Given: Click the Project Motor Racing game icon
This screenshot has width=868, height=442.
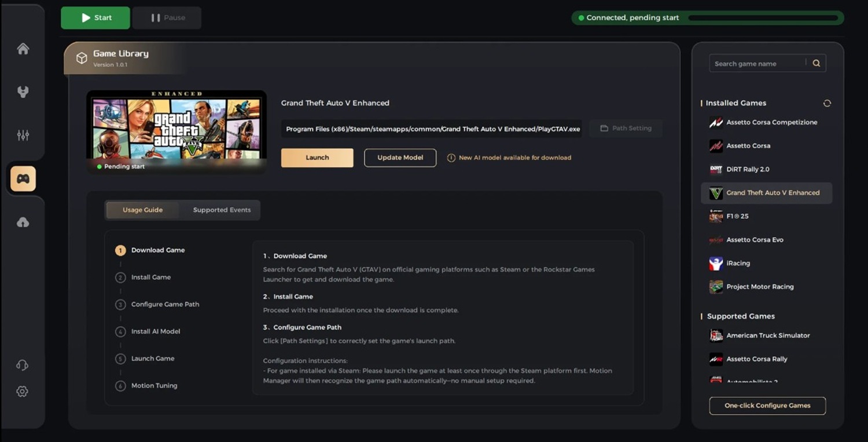Looking at the screenshot, I should coord(716,287).
